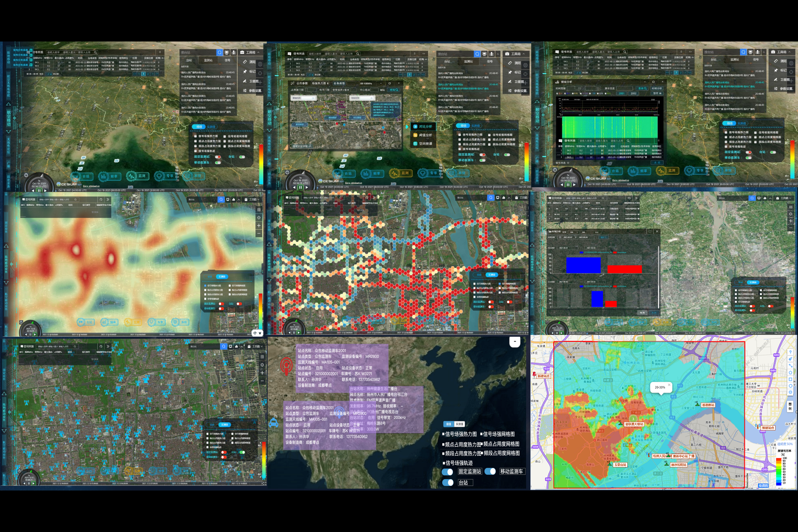Open bar chart icon in top-left view
The image size is (798, 532).
pos(234,53)
